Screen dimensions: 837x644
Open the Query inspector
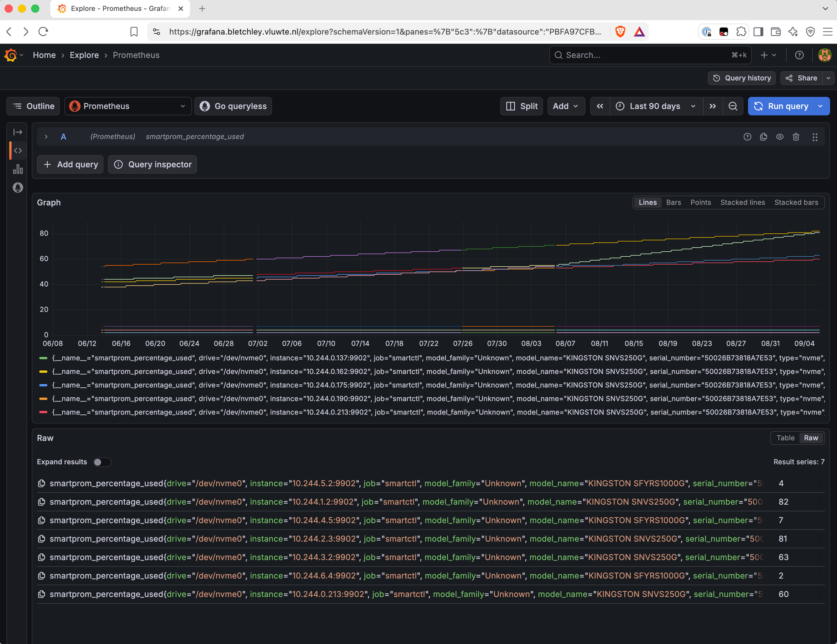(152, 164)
